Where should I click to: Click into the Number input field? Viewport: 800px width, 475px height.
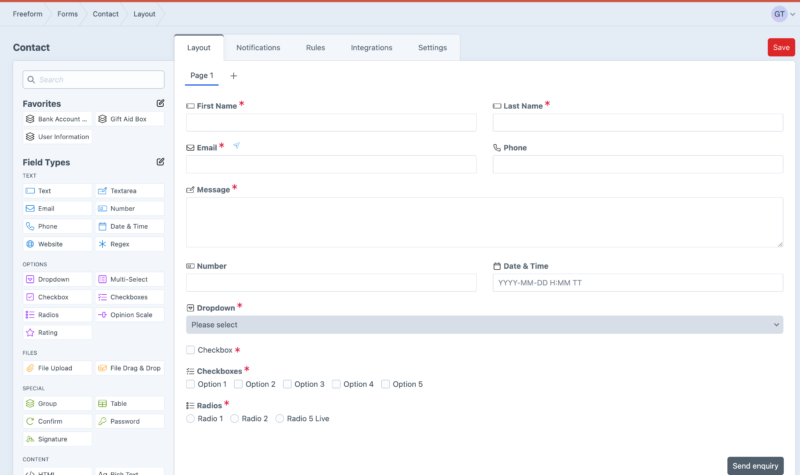331,283
